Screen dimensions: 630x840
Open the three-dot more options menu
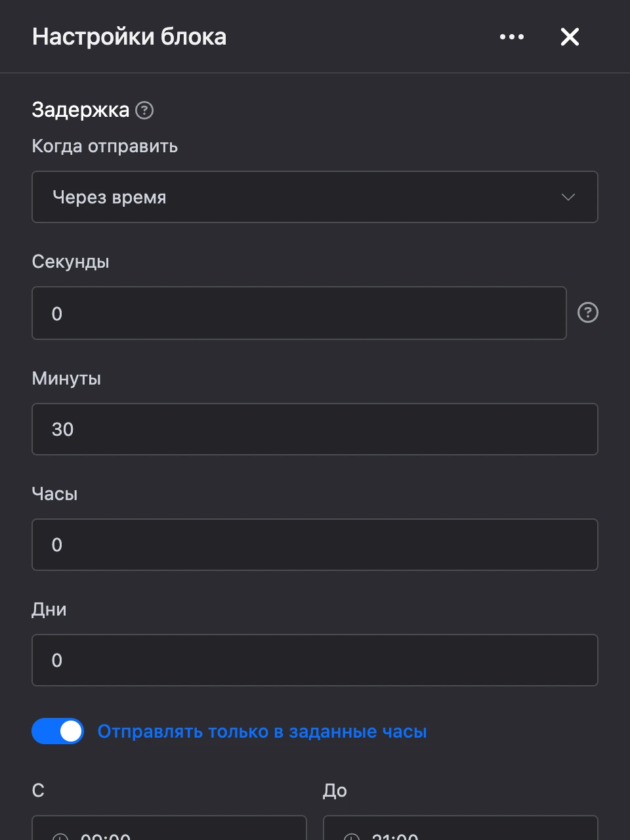512,37
